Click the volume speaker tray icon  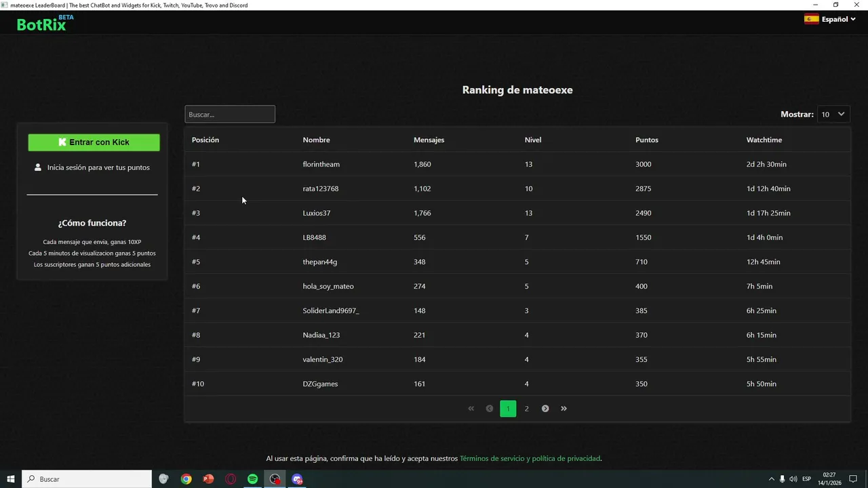pos(793,479)
